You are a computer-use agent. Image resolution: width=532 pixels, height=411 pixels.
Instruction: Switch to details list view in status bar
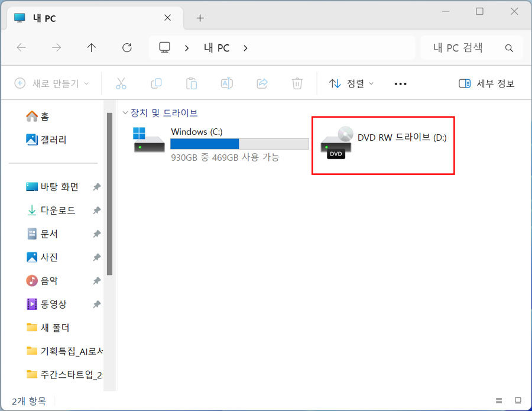point(499,400)
